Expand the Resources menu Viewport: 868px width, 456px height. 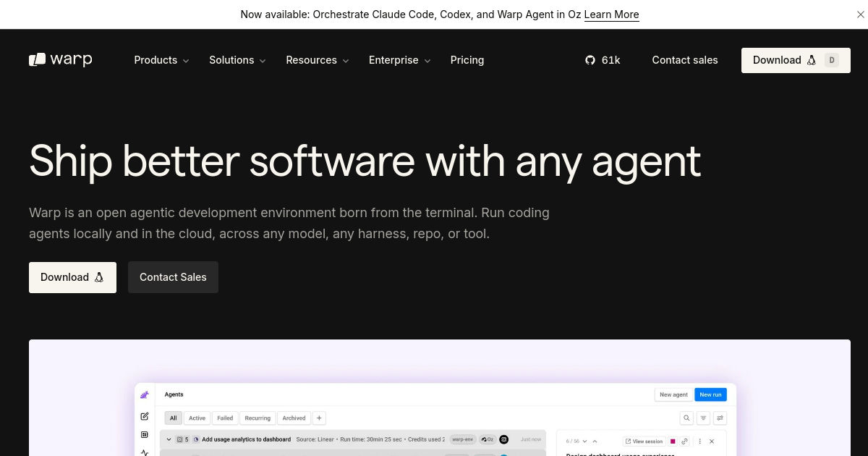pyautogui.click(x=318, y=60)
